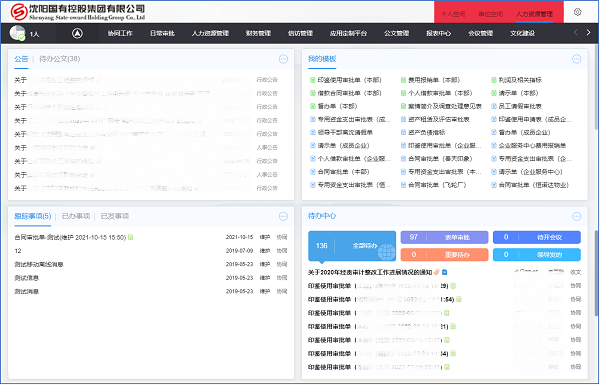Click the compass navigation icon in the nav bar
The height and width of the screenshot is (385, 600).
click(x=77, y=33)
